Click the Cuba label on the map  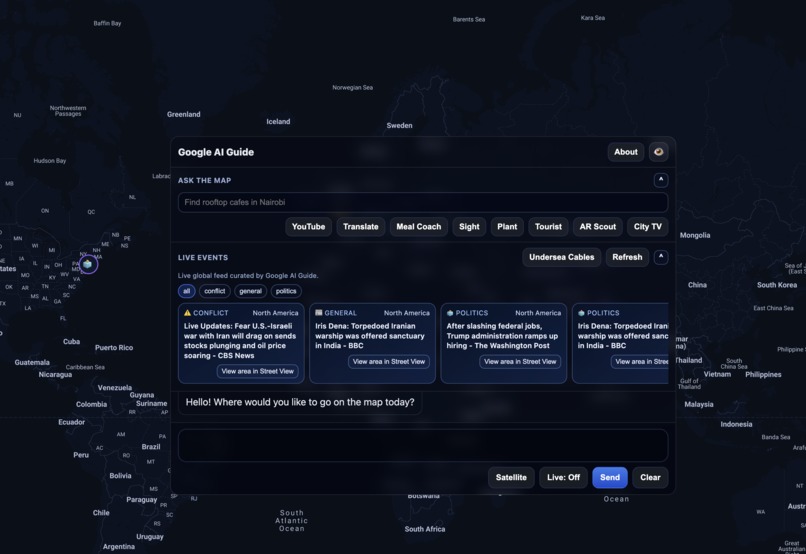pyautogui.click(x=71, y=342)
